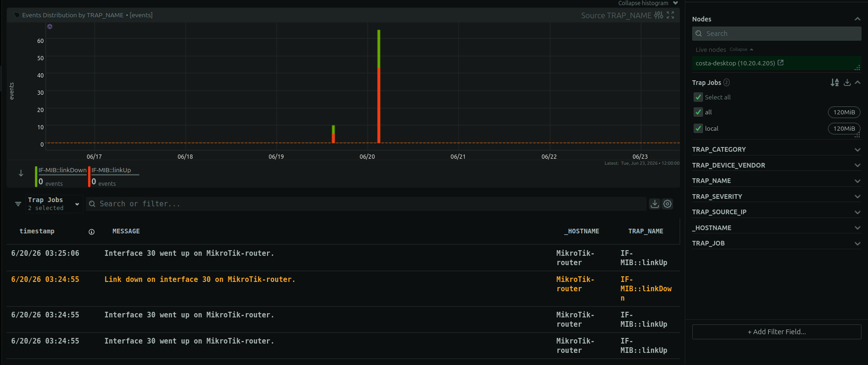Click MESSAGE column header
Screen dimensions: 868x365
click(126, 232)
